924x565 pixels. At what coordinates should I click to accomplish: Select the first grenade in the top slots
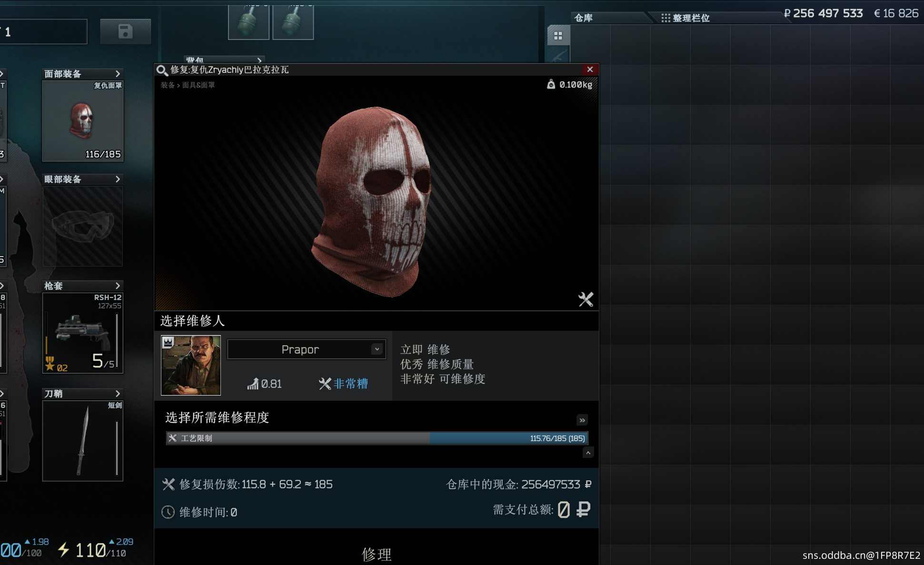coord(248,22)
